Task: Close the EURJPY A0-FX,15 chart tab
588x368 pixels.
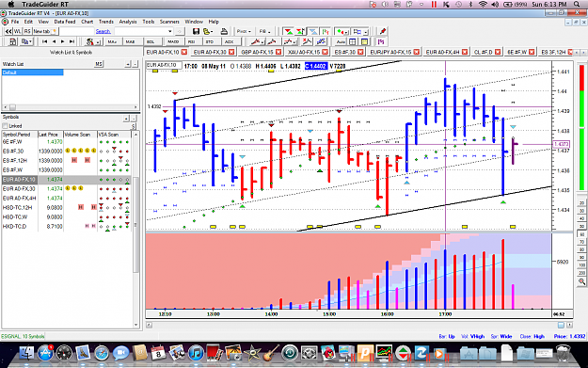Action: (416, 52)
